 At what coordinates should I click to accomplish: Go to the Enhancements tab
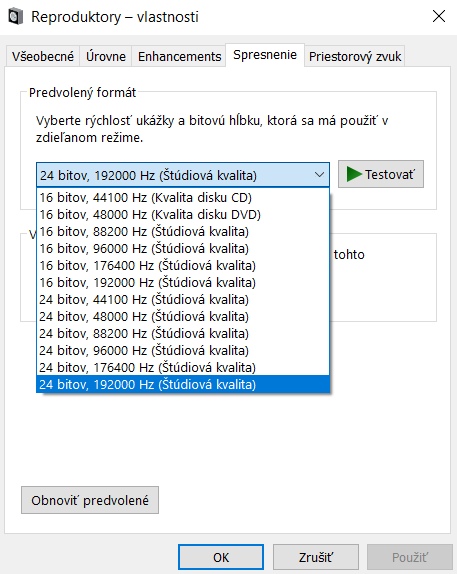pos(179,56)
